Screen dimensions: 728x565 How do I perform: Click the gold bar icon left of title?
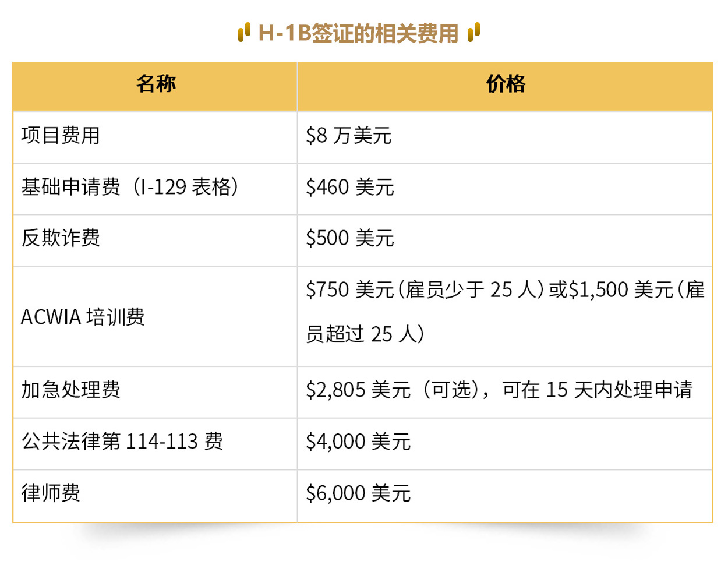click(x=245, y=32)
